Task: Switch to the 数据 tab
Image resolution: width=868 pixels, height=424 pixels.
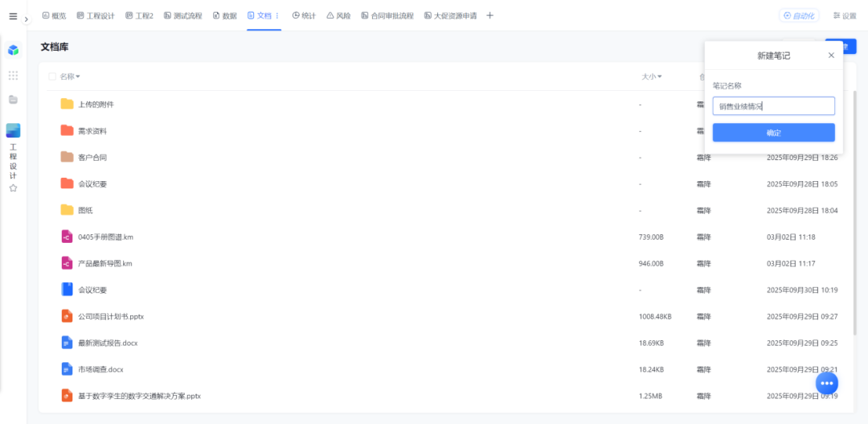Action: tap(225, 16)
